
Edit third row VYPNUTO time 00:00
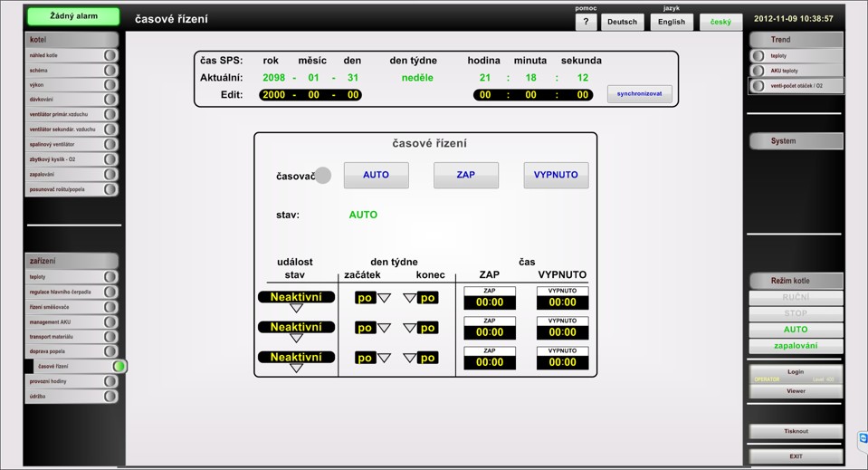(562, 362)
